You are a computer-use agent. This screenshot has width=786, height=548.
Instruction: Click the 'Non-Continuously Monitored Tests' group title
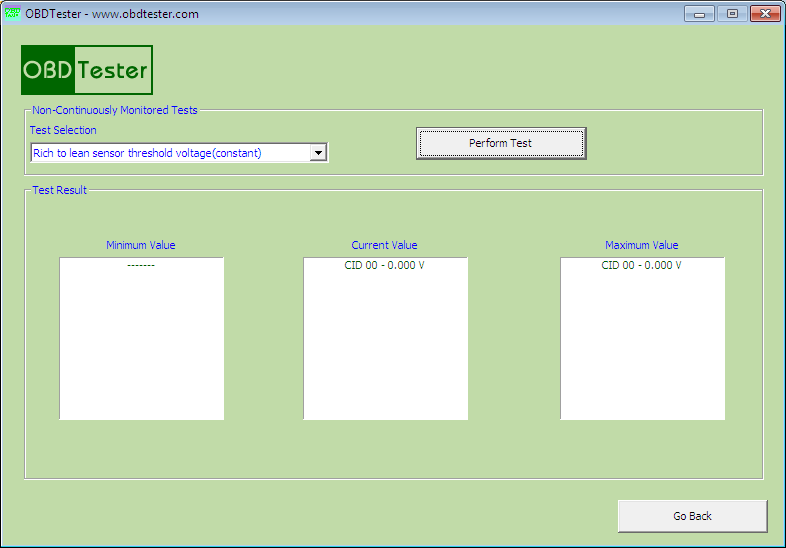[x=115, y=110]
